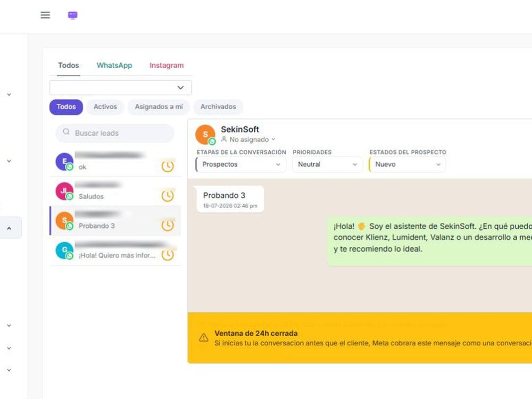Screen dimensions: 532x399
Task: Click the orange 'S' avatar in lead list
Action: coord(64,221)
